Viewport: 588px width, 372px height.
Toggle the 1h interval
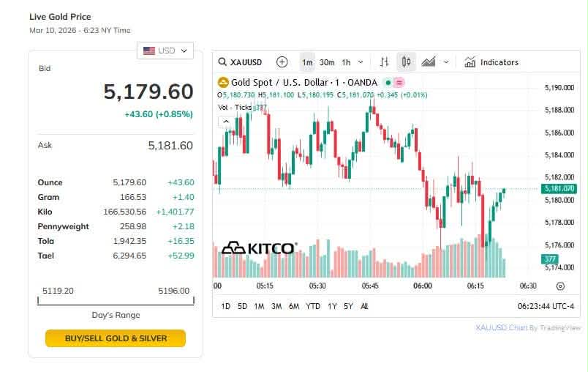(x=346, y=62)
